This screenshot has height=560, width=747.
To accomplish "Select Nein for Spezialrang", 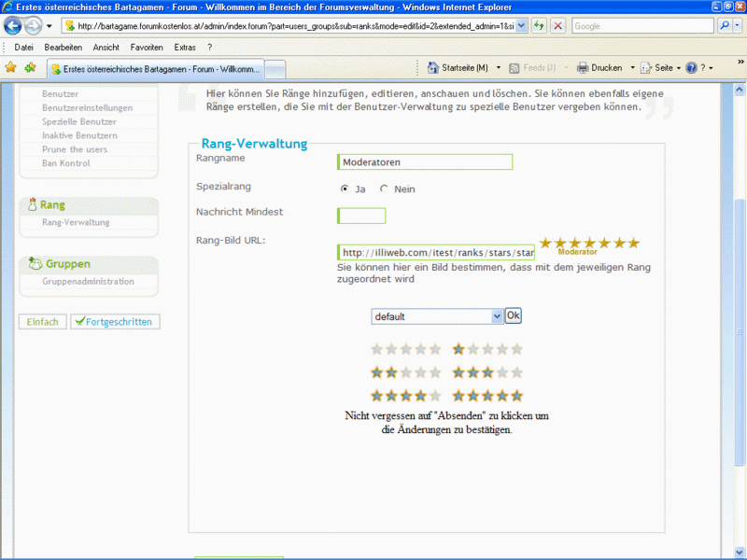I will point(384,189).
